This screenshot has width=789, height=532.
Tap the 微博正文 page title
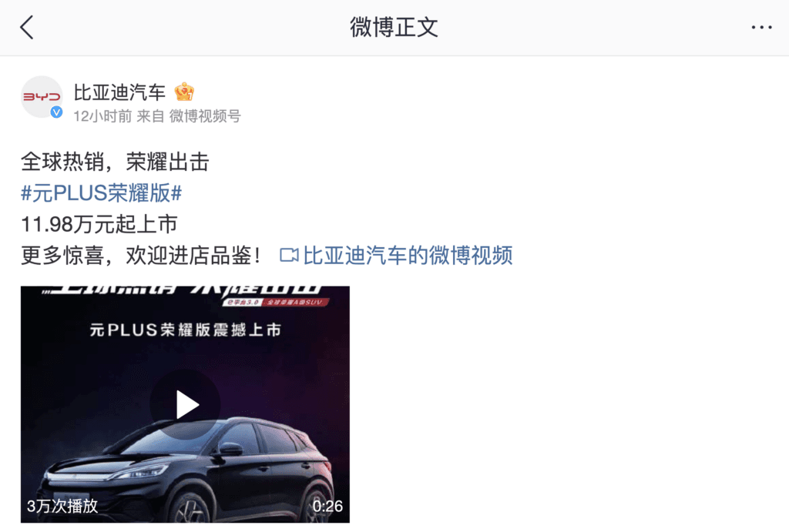[394, 27]
